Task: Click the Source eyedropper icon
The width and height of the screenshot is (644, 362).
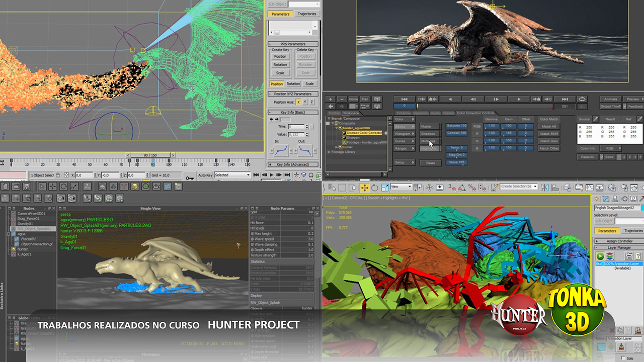Action: tap(595, 119)
